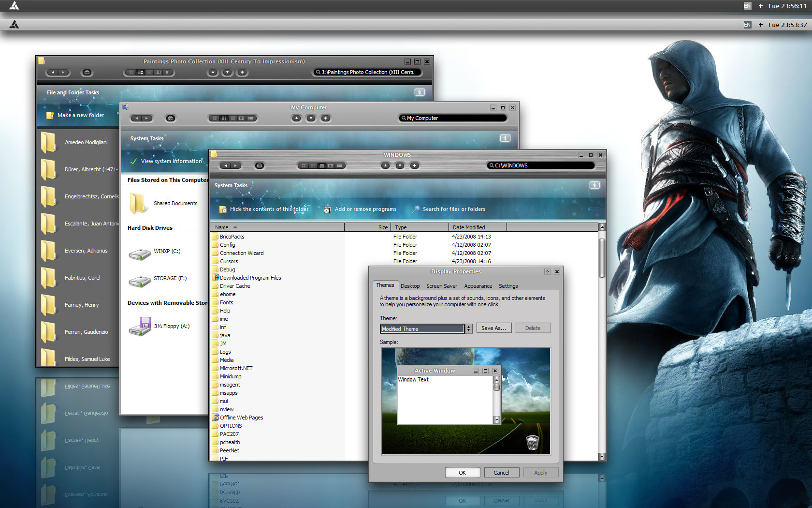Click printer icon in My Computer toolbar
The image size is (812, 508).
tap(171, 118)
